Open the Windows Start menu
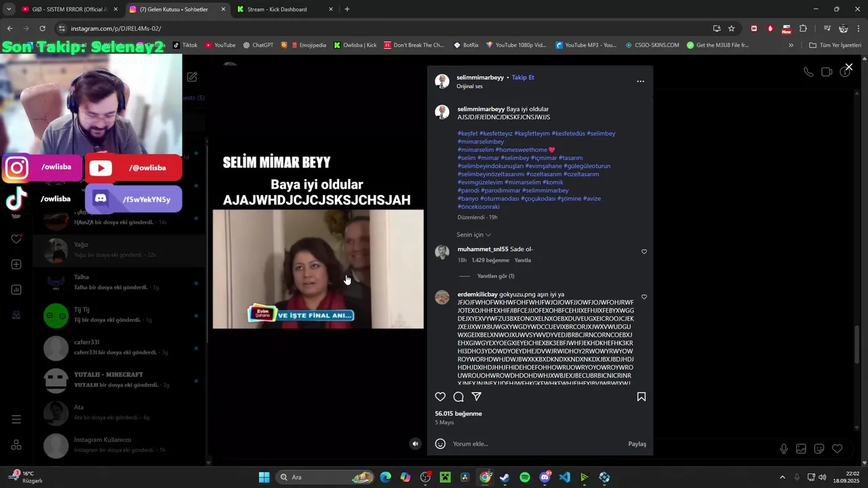 [x=264, y=477]
